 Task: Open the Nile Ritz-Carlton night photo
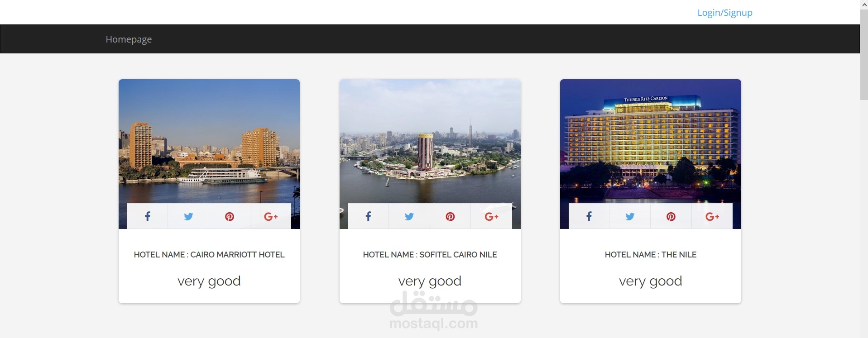tap(651, 141)
